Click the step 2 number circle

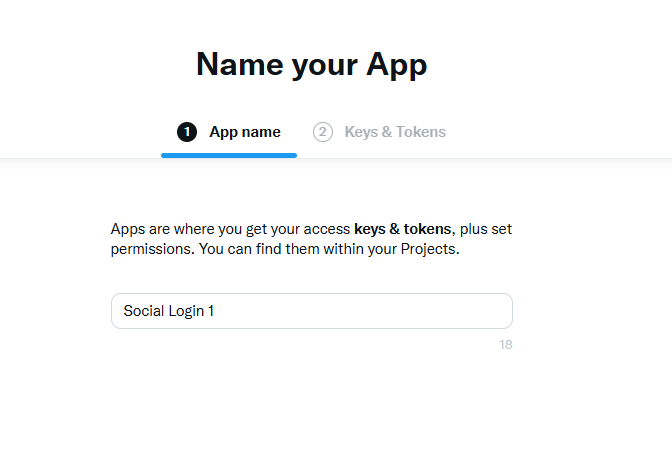323,132
